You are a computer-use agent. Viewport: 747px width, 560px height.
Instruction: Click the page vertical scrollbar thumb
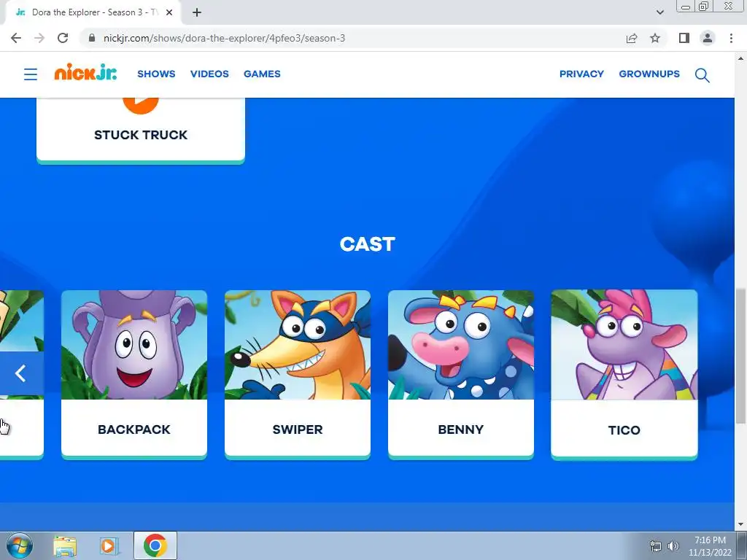[740, 355]
